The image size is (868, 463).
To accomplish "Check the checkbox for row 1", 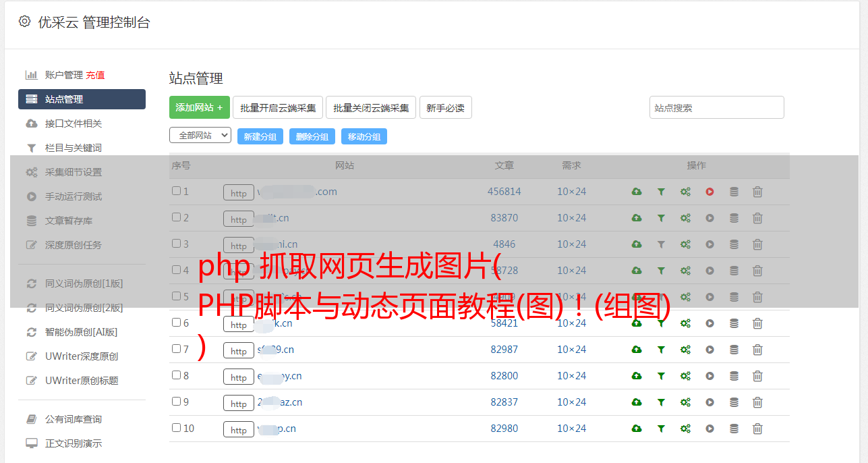I will click(176, 191).
